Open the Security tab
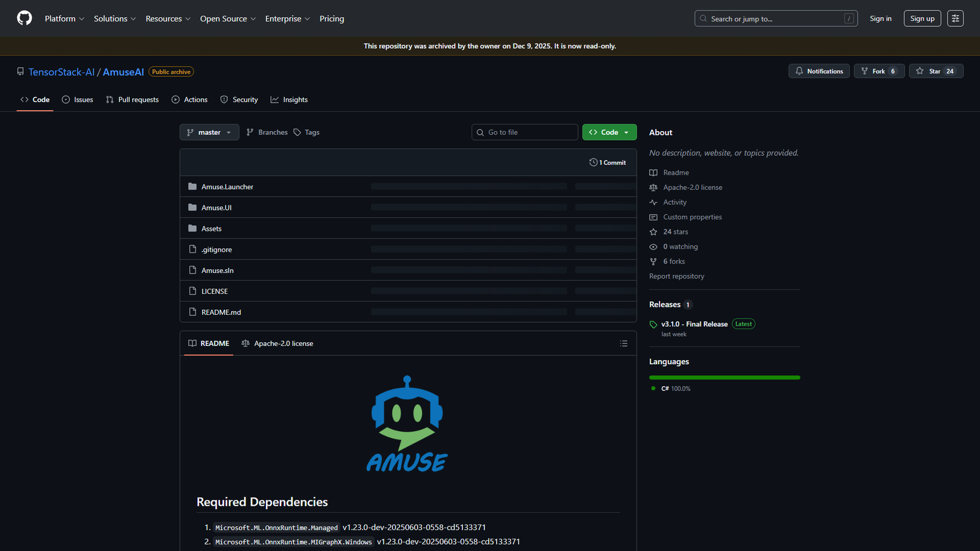980x551 pixels. 239,100
